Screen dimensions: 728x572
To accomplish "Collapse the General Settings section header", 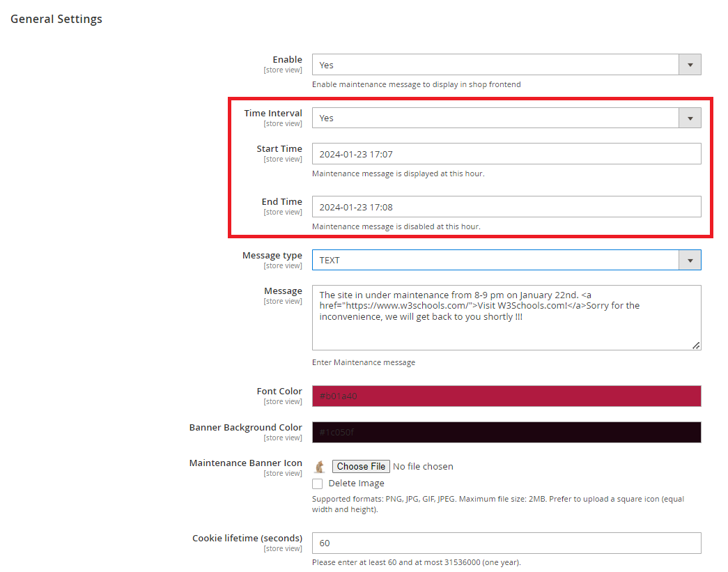I will (56, 20).
